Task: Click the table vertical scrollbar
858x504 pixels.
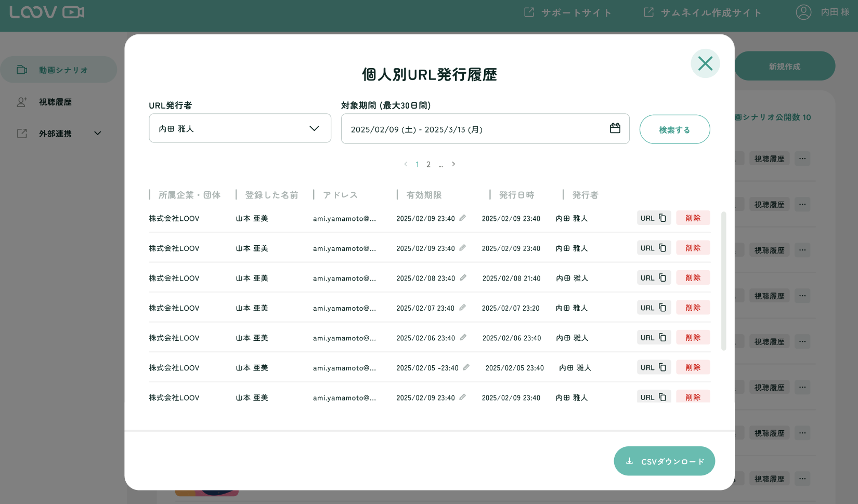Action: point(723,281)
